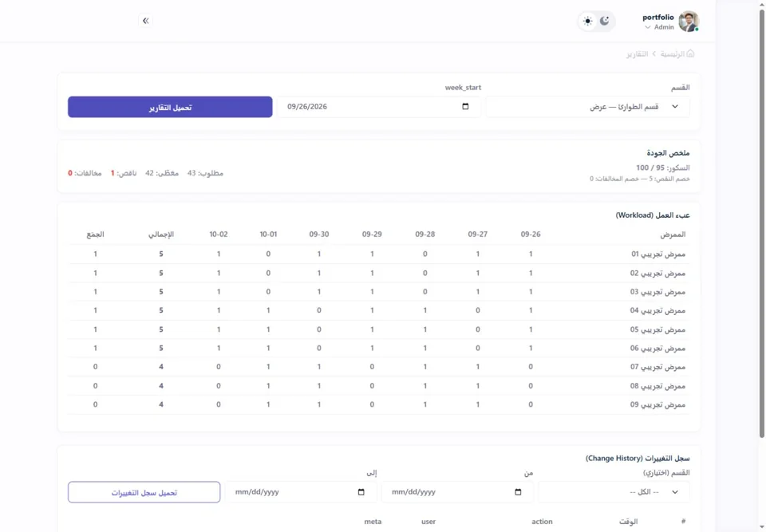Click total 5 for ممرض تجريبي 01
Image resolution: width=766 pixels, height=532 pixels.
pyautogui.click(x=161, y=254)
